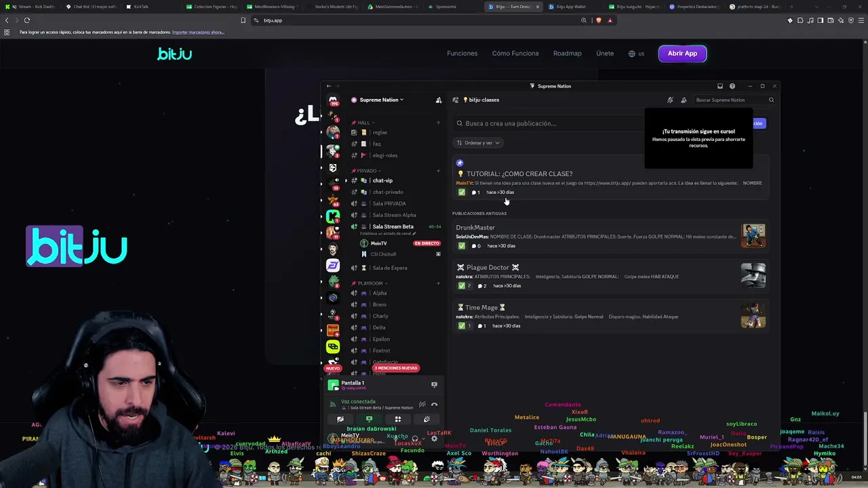868x488 pixels.
Task: Open the Plague Doctor post thumbnail
Action: [753, 276]
